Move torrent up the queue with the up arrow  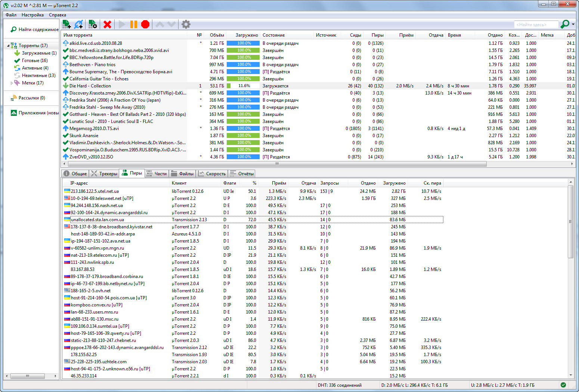(160, 24)
